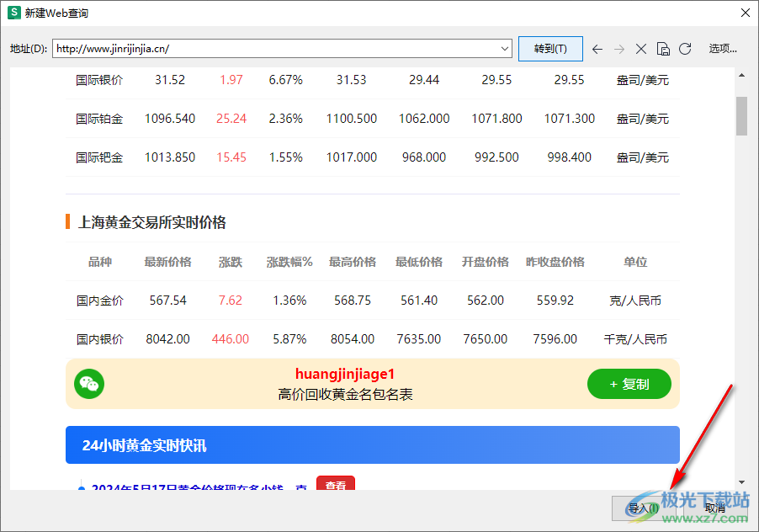This screenshot has width=759, height=532.
Task: Click the vertical scrollbar thumb
Action: coord(741,116)
